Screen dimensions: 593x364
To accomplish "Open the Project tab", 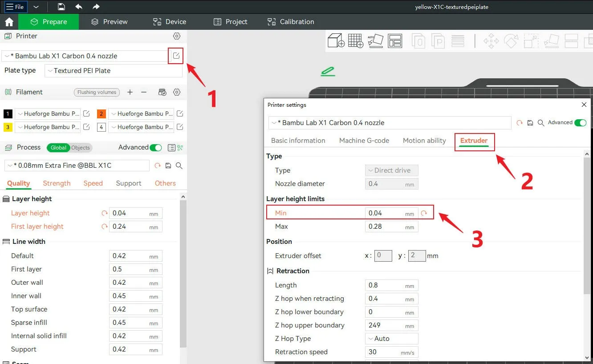I will pos(231,22).
